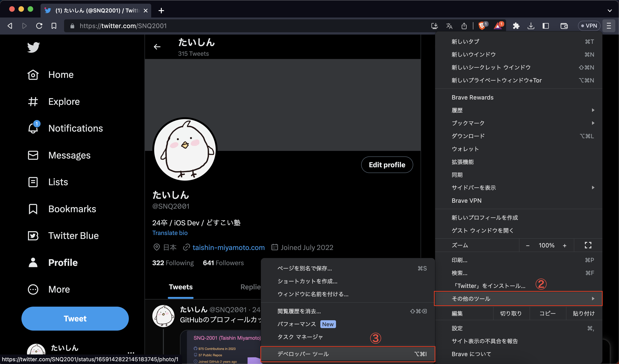This screenshot has width=619, height=364.
Task: Click the Edit profile button
Action: pos(387,164)
